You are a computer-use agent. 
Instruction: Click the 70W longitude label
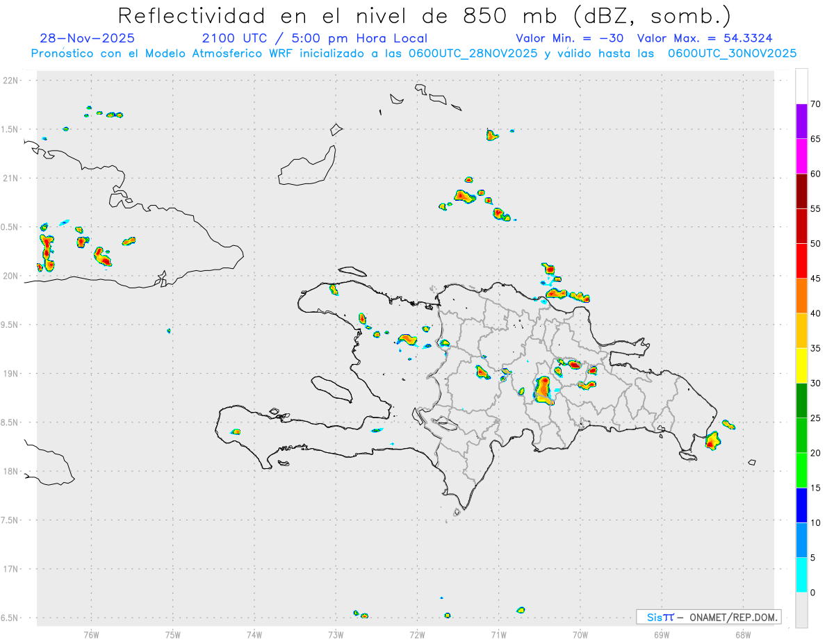[580, 634]
